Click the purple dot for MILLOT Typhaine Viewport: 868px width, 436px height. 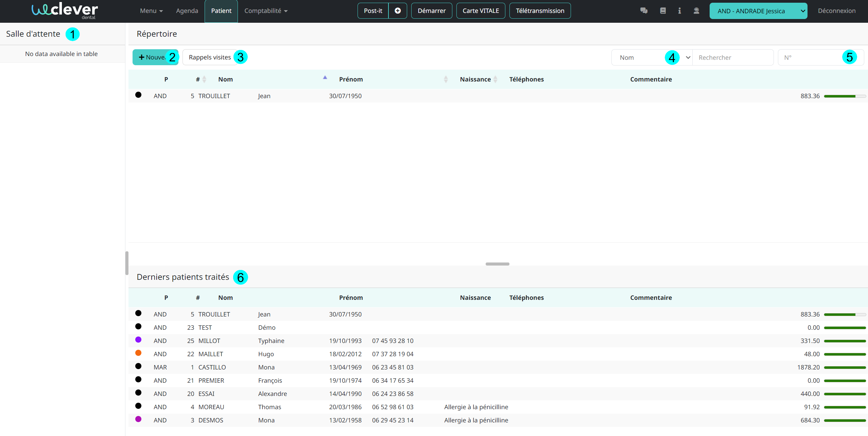(x=138, y=340)
